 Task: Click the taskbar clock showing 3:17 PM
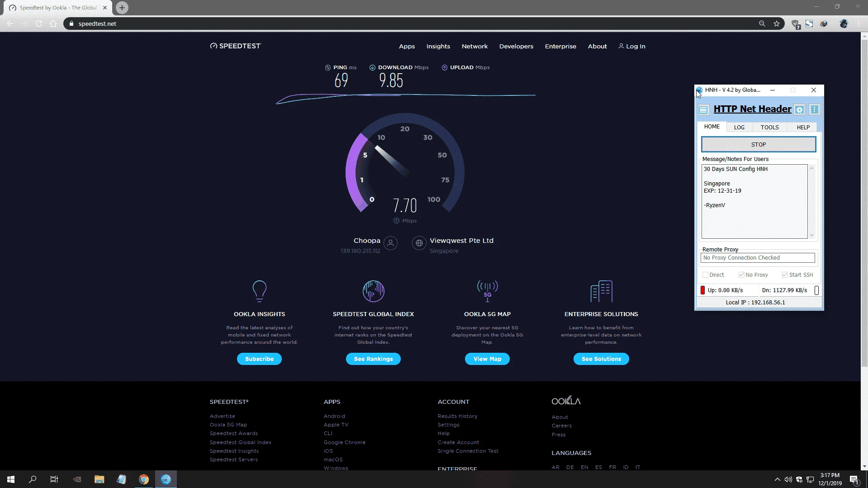[x=830, y=479]
